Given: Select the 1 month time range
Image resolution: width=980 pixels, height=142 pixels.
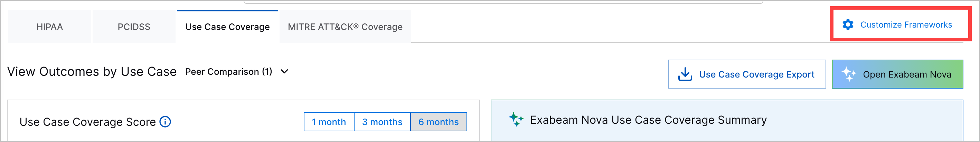Looking at the screenshot, I should [329, 122].
